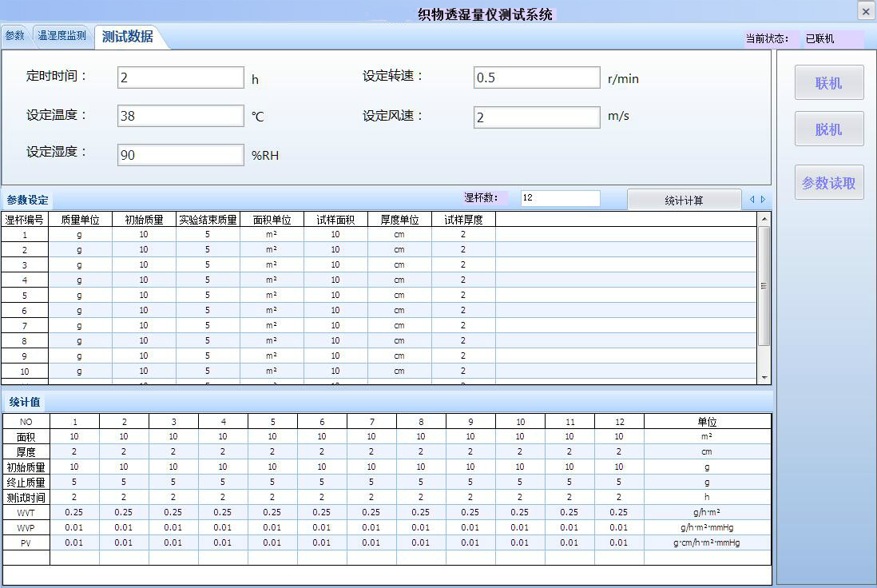Select the WVT row label in 统计值 table
This screenshot has width=877, height=588.
(x=26, y=512)
